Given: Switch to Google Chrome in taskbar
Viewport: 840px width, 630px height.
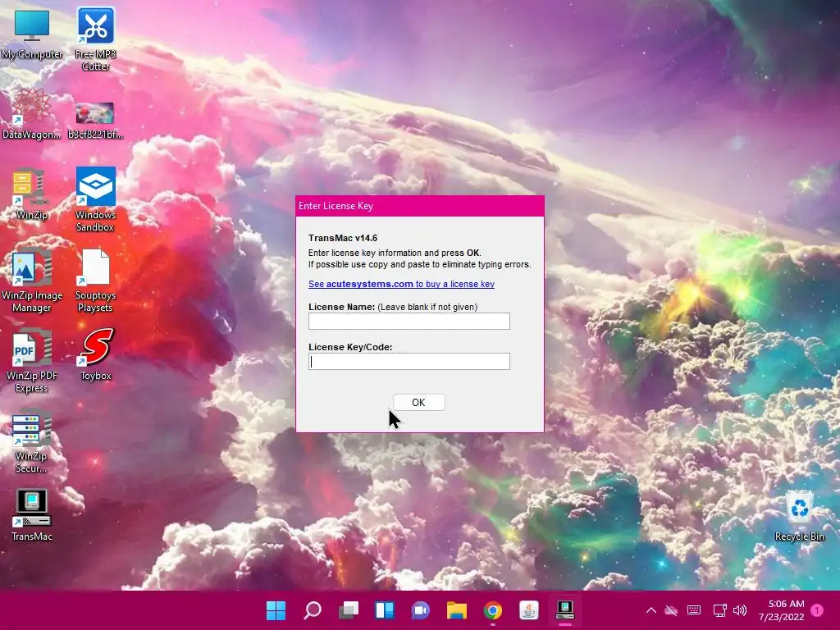Looking at the screenshot, I should tap(493, 610).
